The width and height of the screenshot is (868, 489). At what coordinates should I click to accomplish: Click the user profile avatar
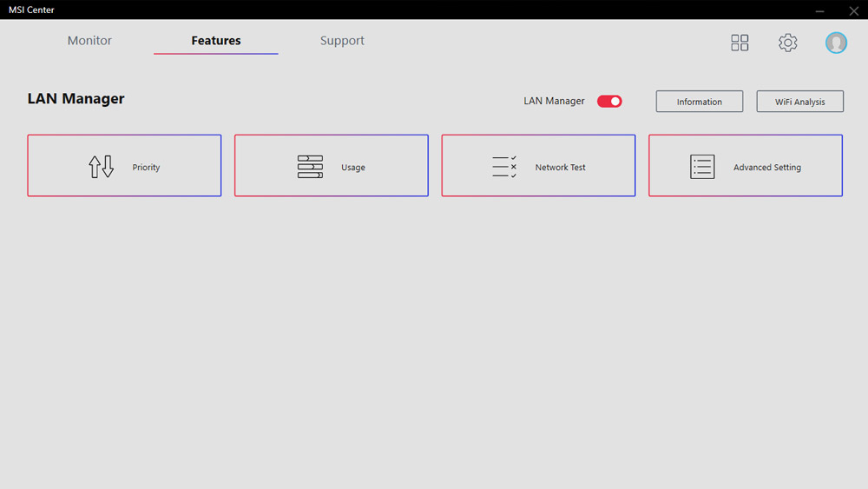click(x=836, y=43)
